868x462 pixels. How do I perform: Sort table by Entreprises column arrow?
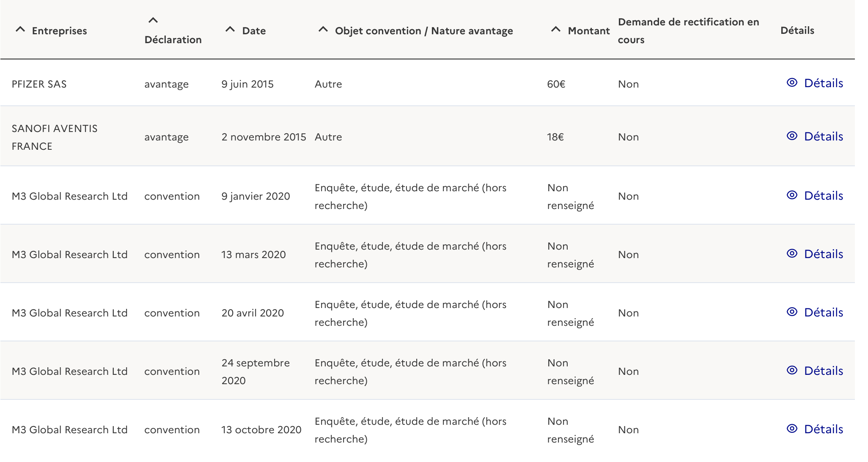point(20,30)
